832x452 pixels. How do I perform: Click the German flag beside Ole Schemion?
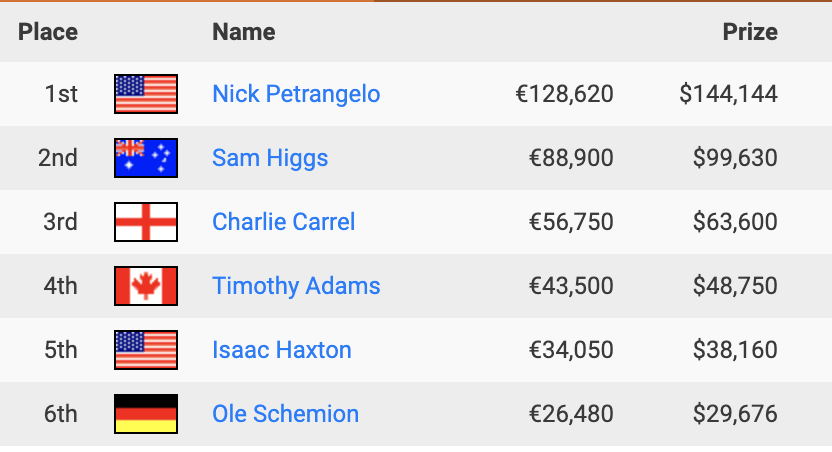pyautogui.click(x=146, y=414)
